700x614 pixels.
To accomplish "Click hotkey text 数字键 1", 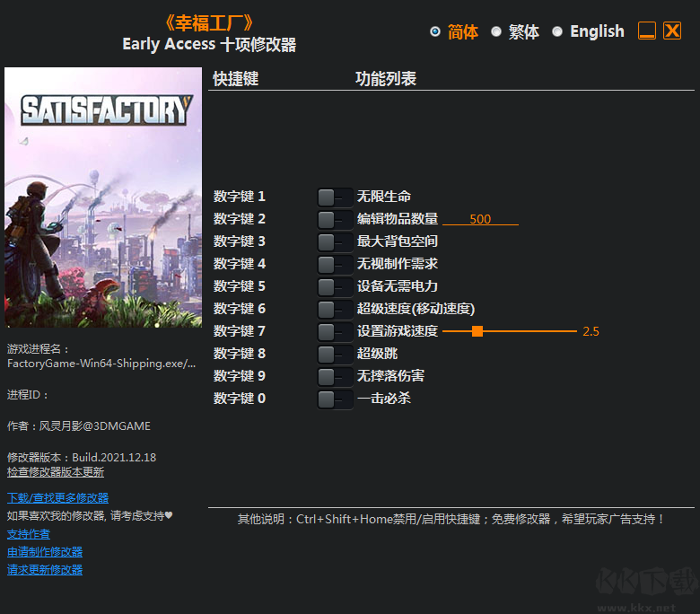I will [240, 197].
